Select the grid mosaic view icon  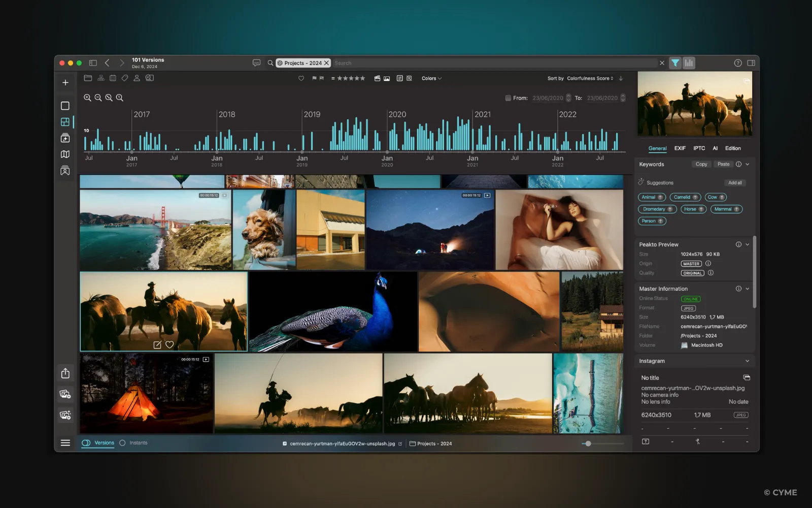[65, 122]
